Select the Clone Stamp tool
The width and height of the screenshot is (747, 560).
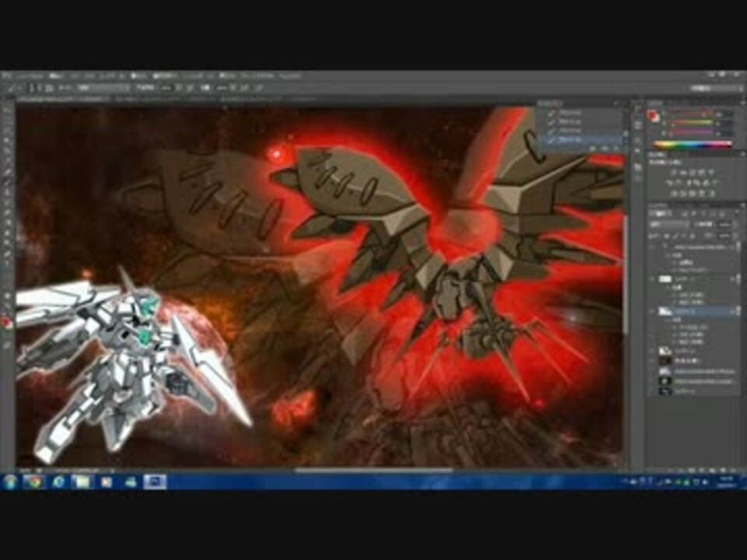click(7, 193)
